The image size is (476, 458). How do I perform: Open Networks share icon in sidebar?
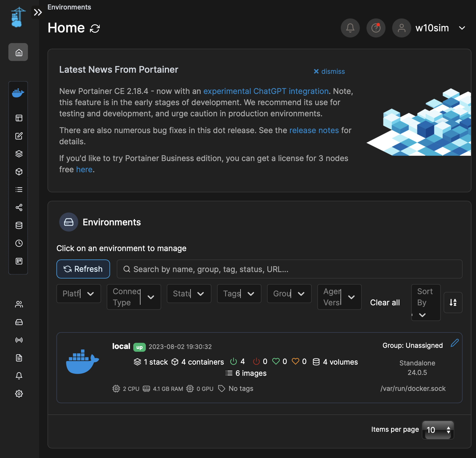click(19, 207)
